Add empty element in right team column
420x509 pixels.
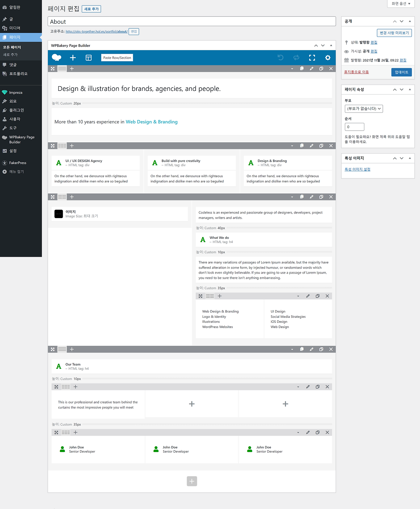285,404
